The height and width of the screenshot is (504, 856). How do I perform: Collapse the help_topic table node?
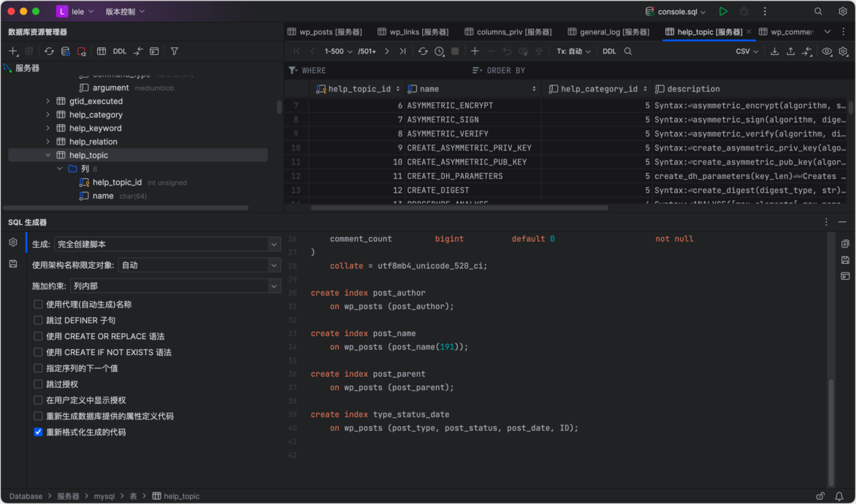pyautogui.click(x=48, y=155)
